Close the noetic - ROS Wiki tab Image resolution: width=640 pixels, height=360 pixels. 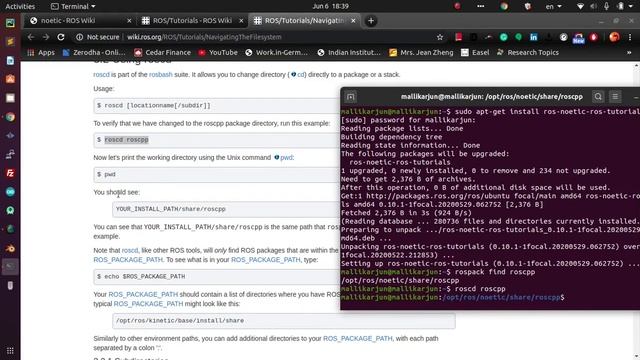(129, 20)
